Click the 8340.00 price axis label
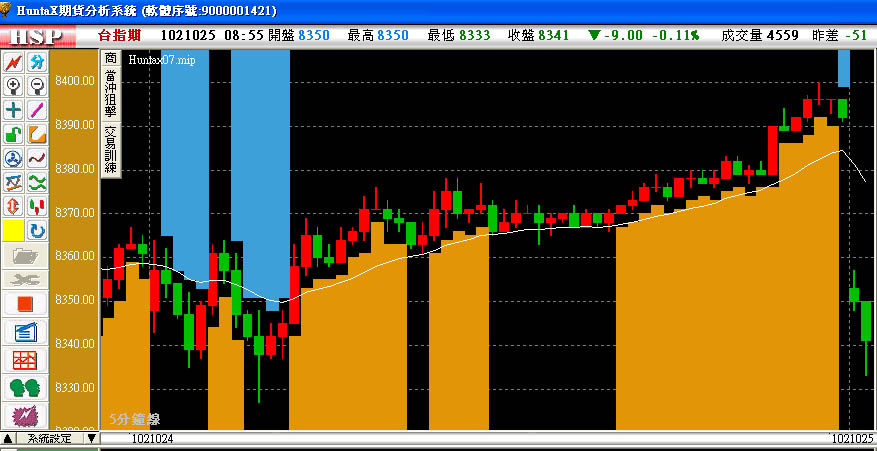The width and height of the screenshot is (877, 451). point(75,344)
